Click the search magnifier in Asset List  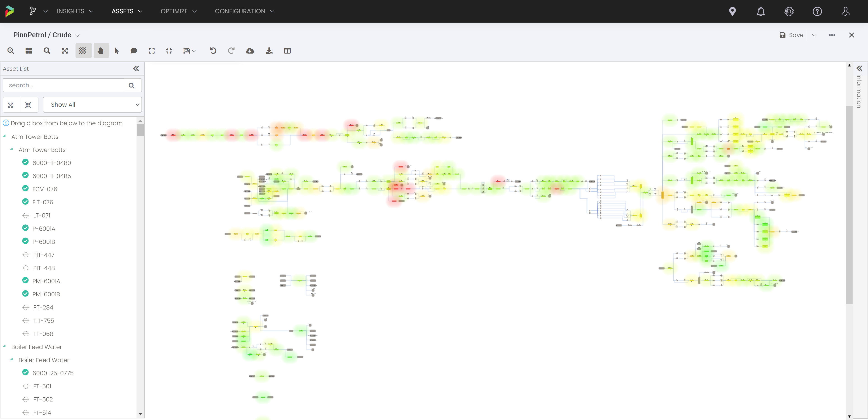point(132,86)
